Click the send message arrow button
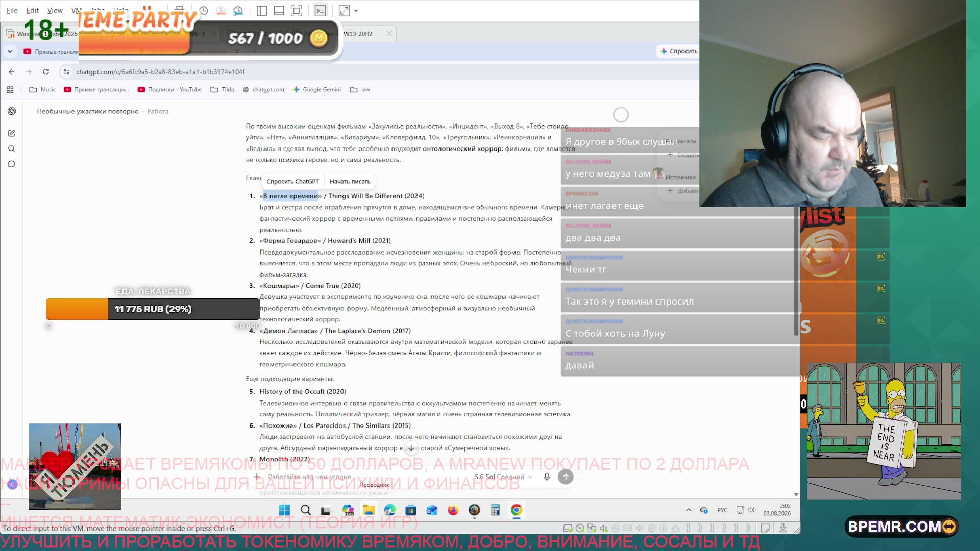 coord(566,477)
